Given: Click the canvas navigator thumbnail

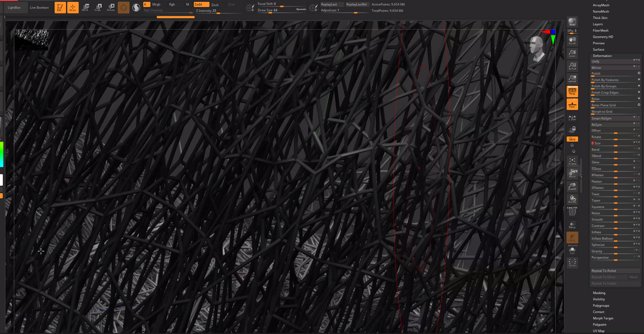Looking at the screenshot, I should 31,40.
